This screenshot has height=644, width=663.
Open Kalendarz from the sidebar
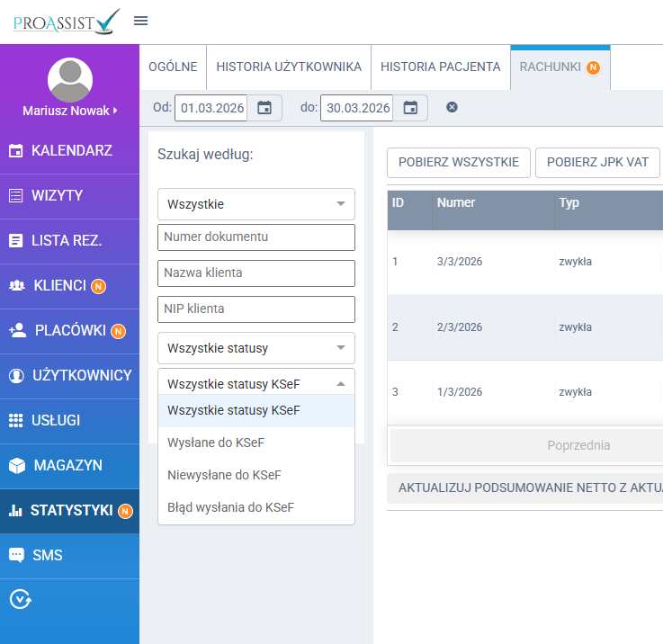click(70, 150)
